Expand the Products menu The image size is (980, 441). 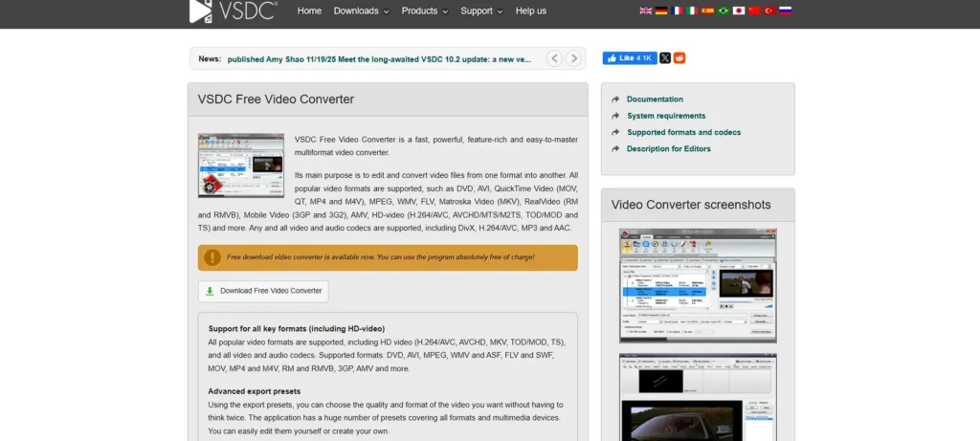coord(424,11)
